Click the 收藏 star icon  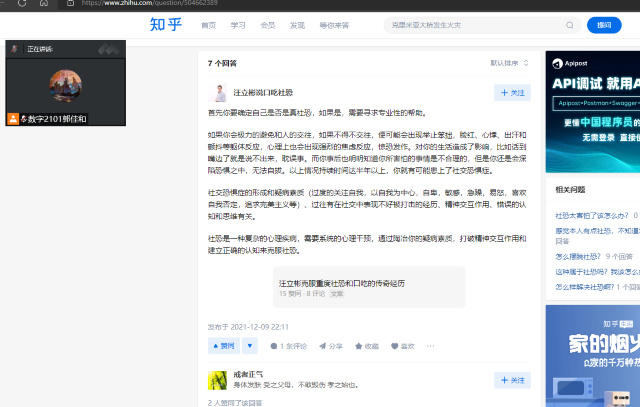click(x=367, y=346)
